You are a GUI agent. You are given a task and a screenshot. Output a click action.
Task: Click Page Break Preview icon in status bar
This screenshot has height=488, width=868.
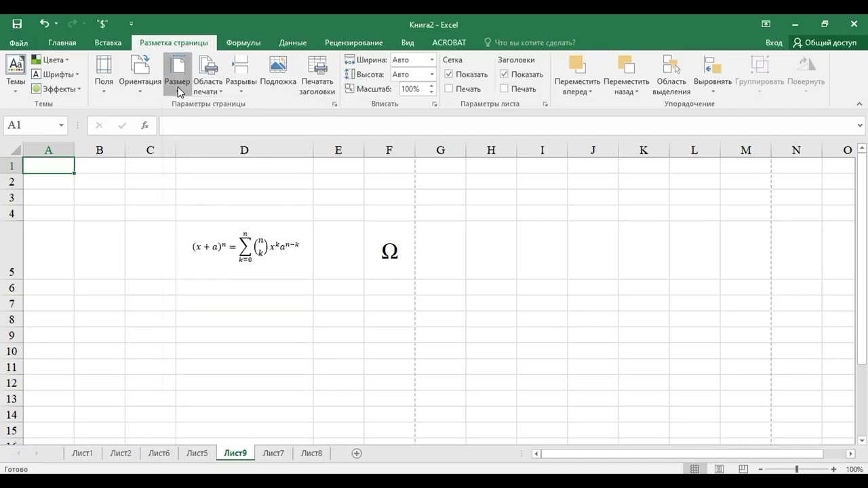tap(744, 469)
